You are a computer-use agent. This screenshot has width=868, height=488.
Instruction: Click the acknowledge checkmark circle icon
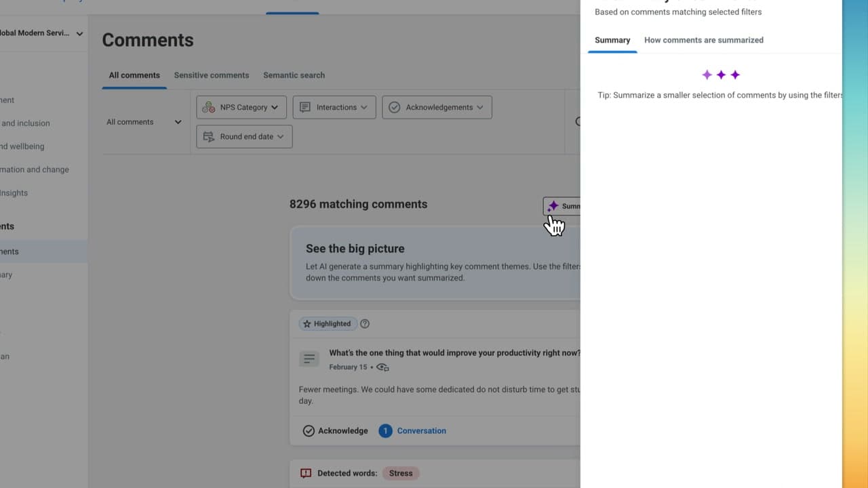pos(309,430)
